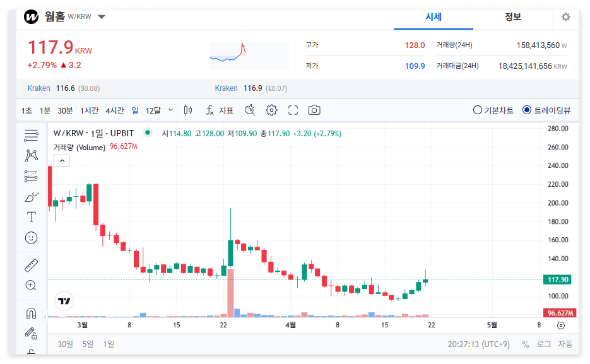The width and height of the screenshot is (590, 364).
Task: Open indicator templates via the fx icon
Action: [x=208, y=109]
